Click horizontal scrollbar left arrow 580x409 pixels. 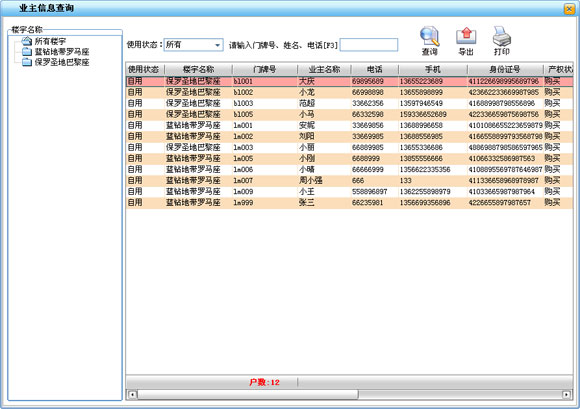point(132,395)
